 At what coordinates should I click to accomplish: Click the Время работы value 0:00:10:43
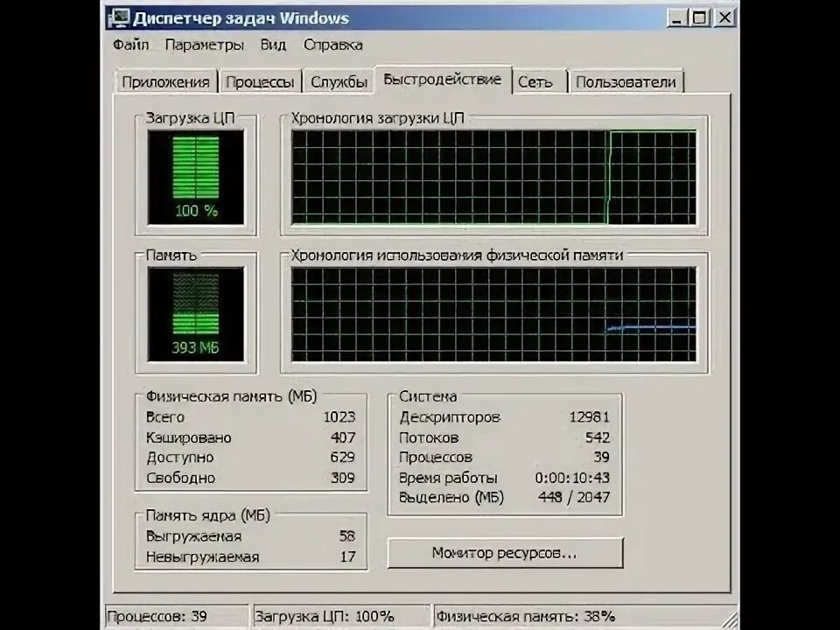(x=572, y=478)
